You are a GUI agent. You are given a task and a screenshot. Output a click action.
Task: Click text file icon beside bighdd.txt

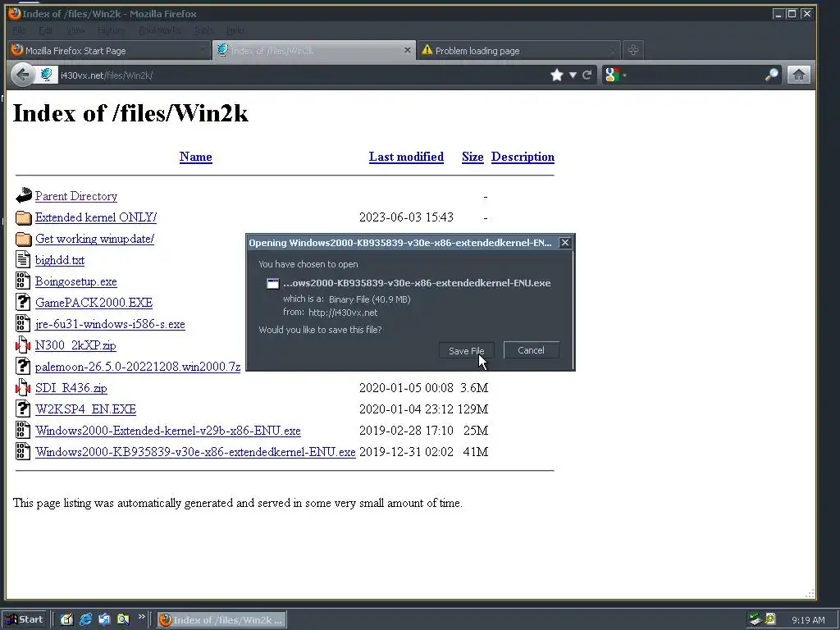23,260
